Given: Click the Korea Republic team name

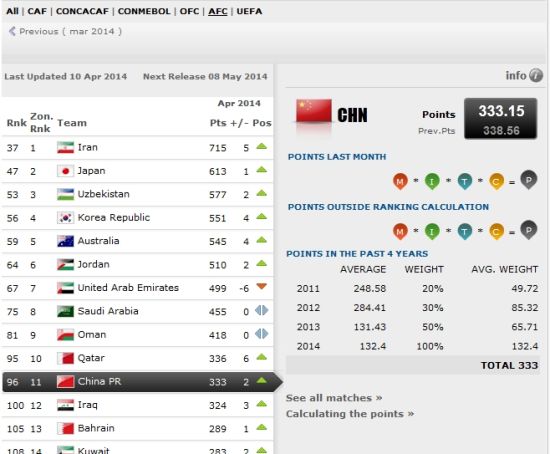Looking at the screenshot, I should tap(114, 218).
